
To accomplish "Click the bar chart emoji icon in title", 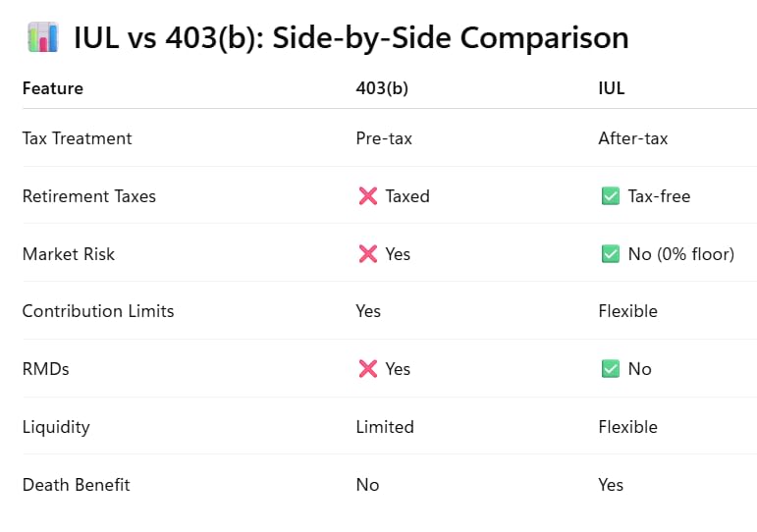I will click(x=43, y=37).
